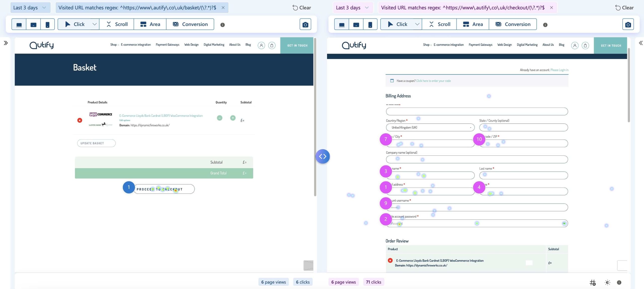Click the 'Proceed to Checkout' button
644x289 pixels.
point(164,189)
